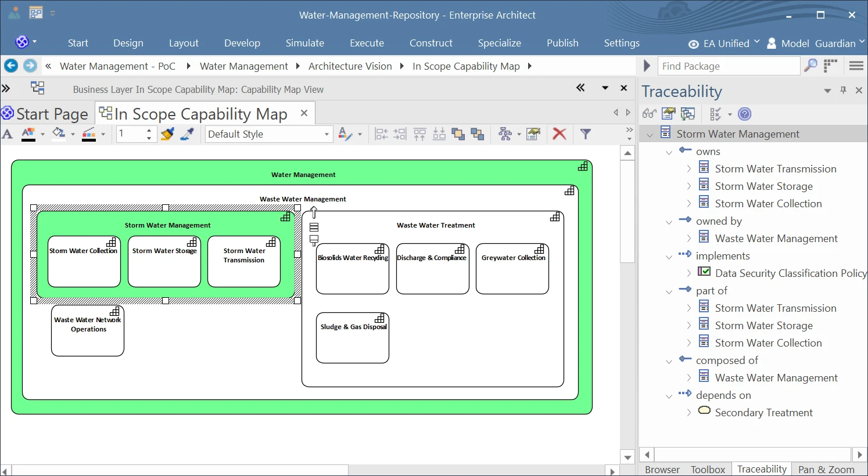Select the format painter brush icon

167,134
